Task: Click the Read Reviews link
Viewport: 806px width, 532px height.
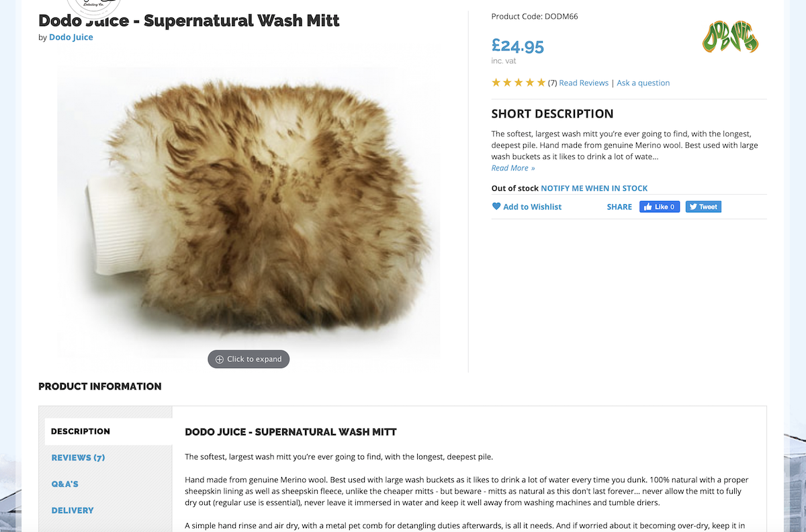Action: pos(584,83)
